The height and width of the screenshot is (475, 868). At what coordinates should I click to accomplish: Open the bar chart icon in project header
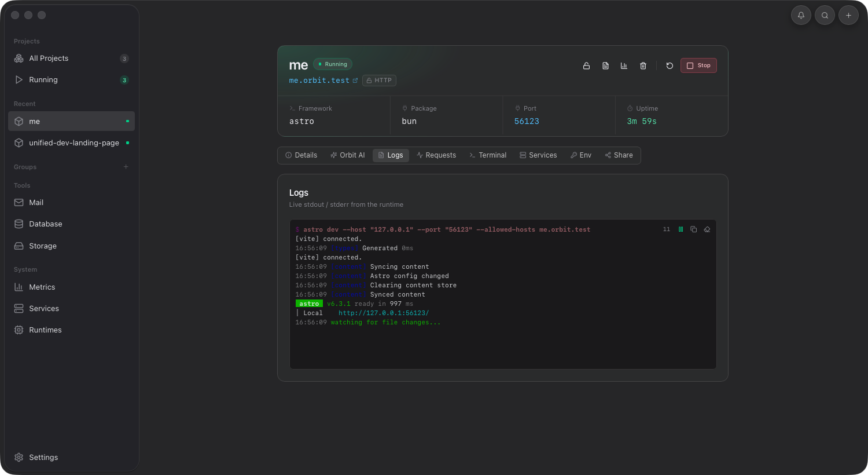coord(624,65)
